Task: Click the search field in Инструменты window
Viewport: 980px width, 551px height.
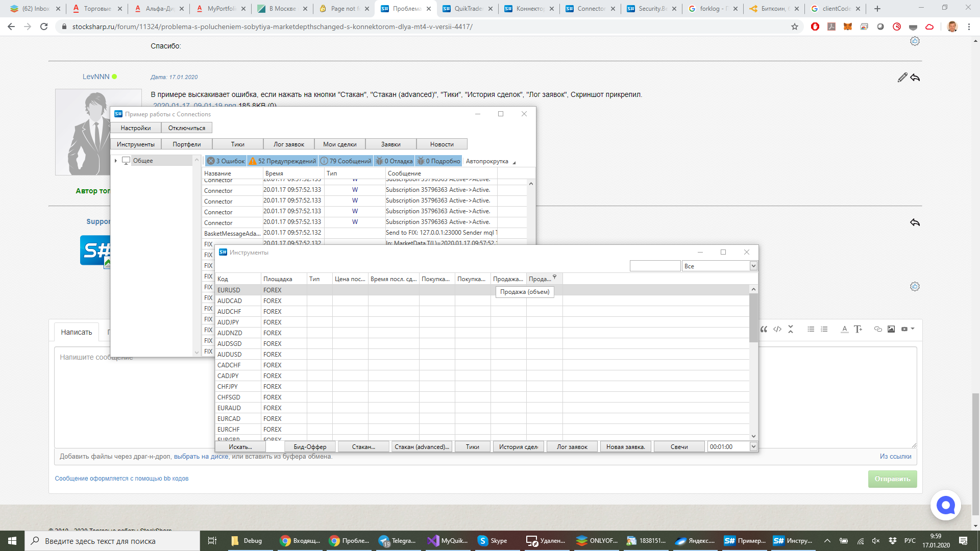Action: click(x=655, y=266)
